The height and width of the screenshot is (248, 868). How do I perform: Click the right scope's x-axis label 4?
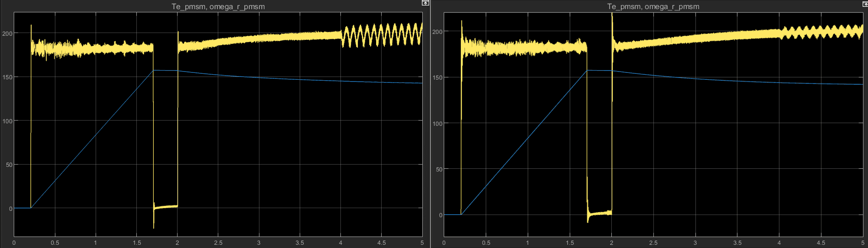pyautogui.click(x=779, y=242)
